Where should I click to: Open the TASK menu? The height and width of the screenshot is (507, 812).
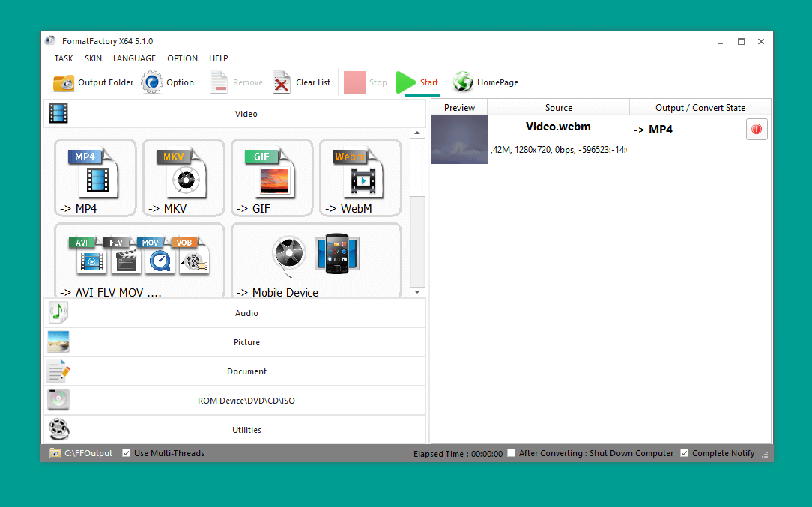64,58
